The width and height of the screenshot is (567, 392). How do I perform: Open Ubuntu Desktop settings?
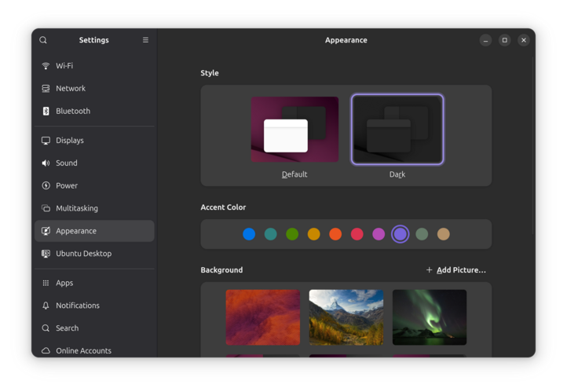[x=83, y=254]
